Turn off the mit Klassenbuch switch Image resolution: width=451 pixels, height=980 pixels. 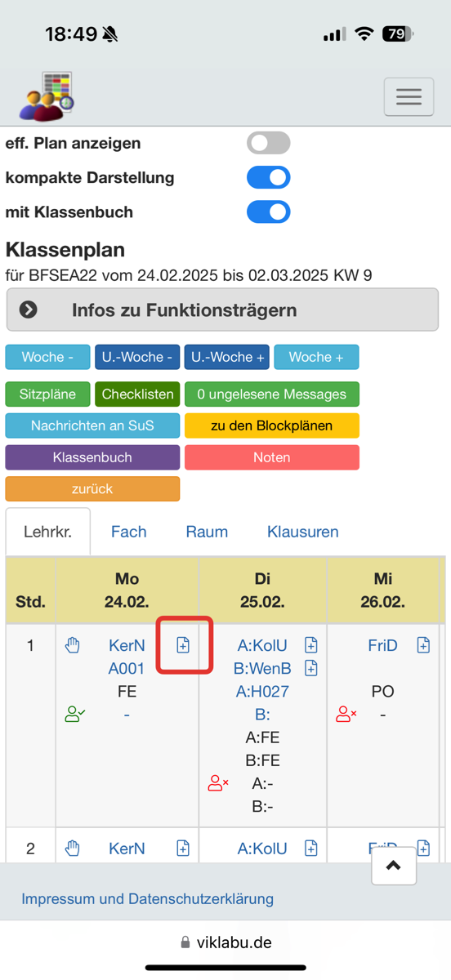[x=269, y=212]
